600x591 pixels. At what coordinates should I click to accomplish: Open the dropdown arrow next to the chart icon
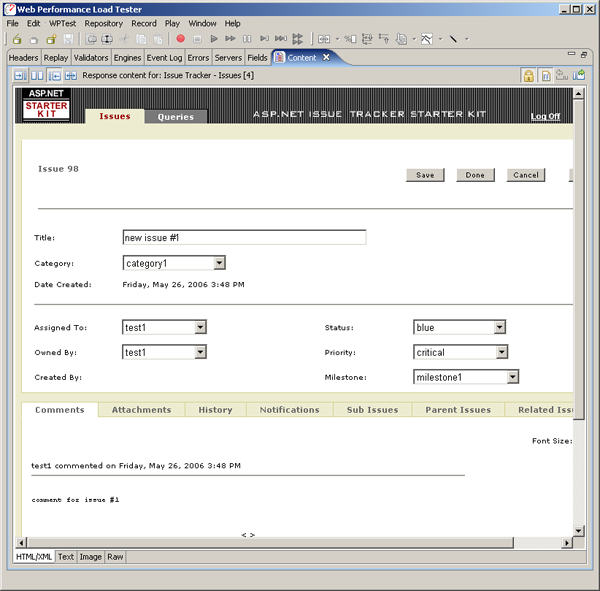pyautogui.click(x=440, y=39)
